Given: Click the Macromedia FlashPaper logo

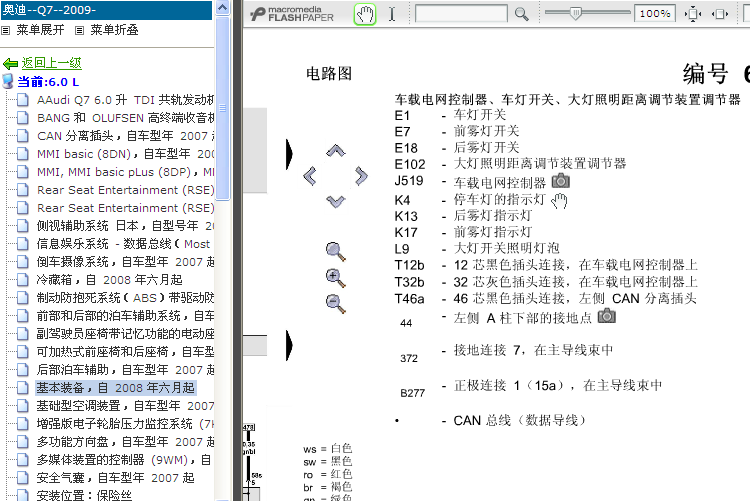Looking at the screenshot, I should click(x=292, y=14).
